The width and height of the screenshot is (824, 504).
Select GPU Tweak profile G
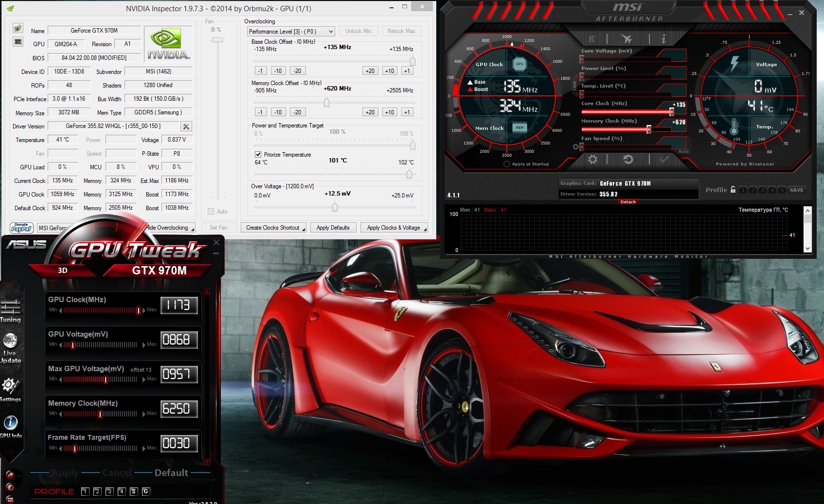pos(145,491)
